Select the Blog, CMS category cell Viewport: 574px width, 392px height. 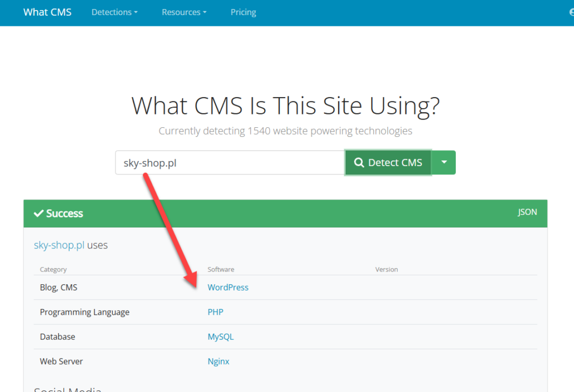(58, 287)
